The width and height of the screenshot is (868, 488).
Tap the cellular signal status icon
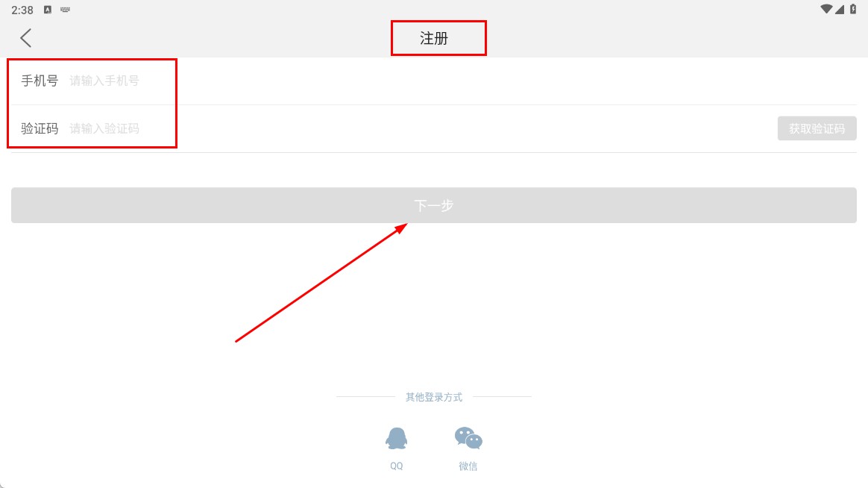pos(840,9)
